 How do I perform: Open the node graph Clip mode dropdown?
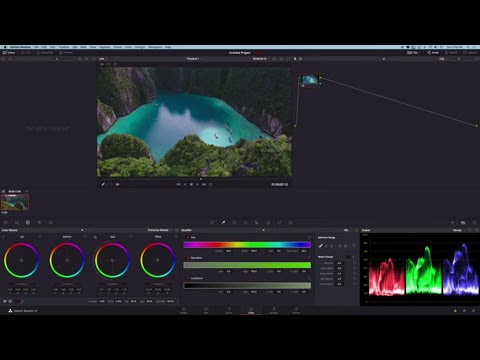(x=443, y=59)
